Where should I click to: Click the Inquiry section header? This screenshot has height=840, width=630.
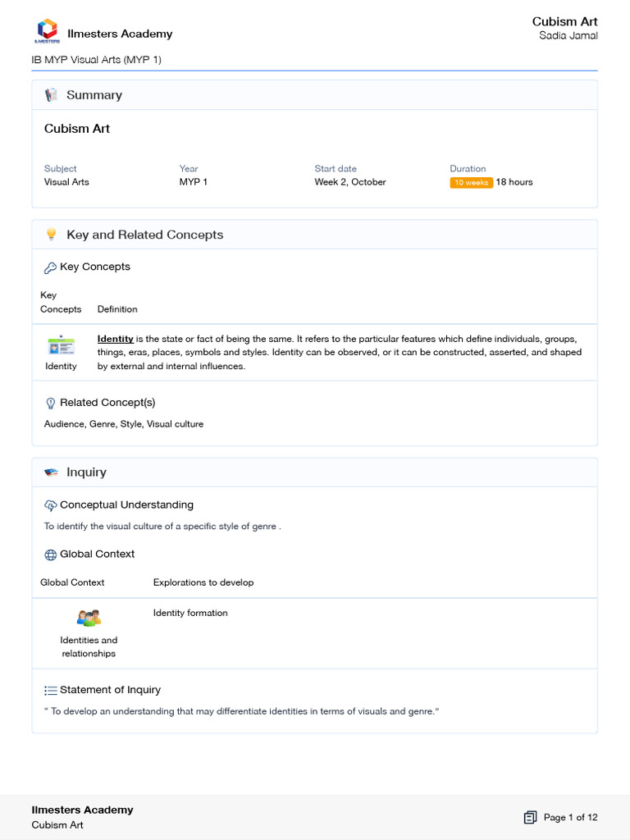pos(86,472)
